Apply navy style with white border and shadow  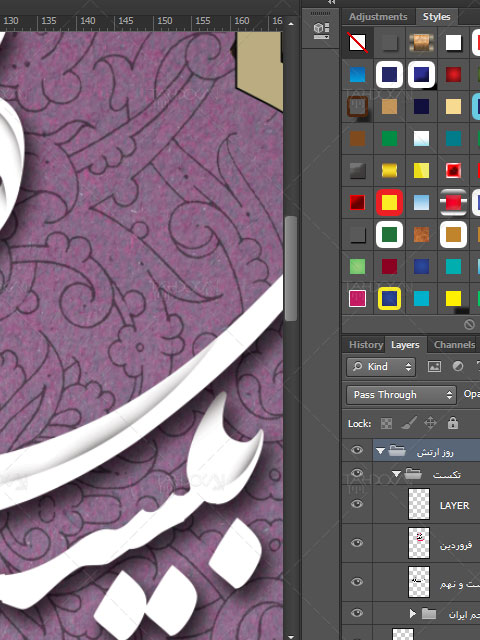click(x=421, y=75)
